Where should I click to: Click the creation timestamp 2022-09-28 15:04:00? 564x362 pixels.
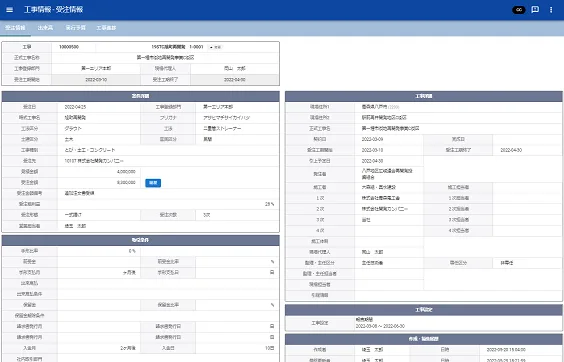(506, 349)
